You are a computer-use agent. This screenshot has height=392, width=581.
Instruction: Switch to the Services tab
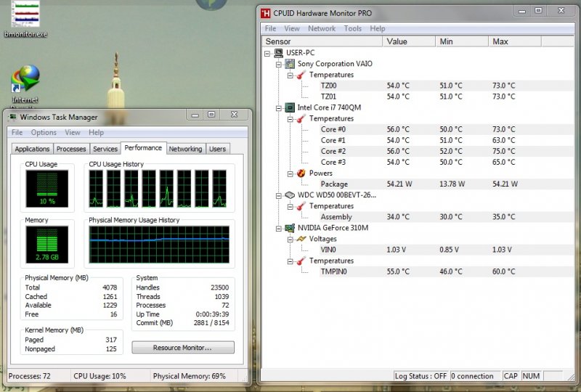pyautogui.click(x=105, y=149)
